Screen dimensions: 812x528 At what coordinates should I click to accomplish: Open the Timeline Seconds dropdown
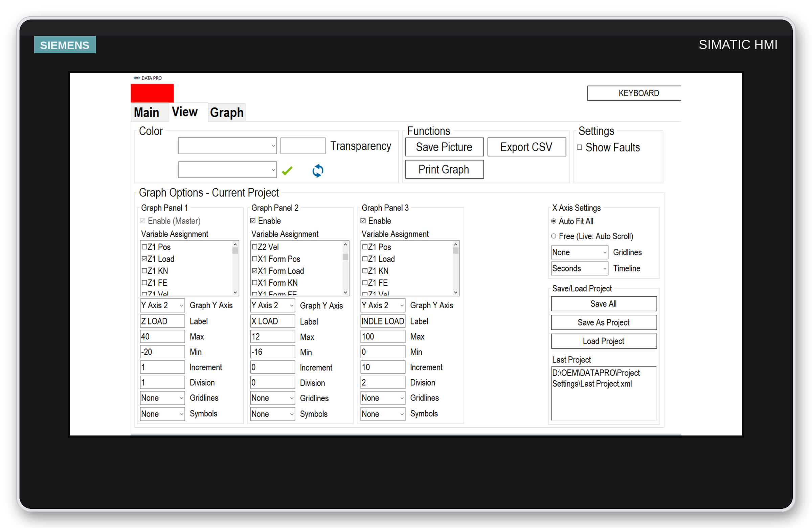coord(580,268)
